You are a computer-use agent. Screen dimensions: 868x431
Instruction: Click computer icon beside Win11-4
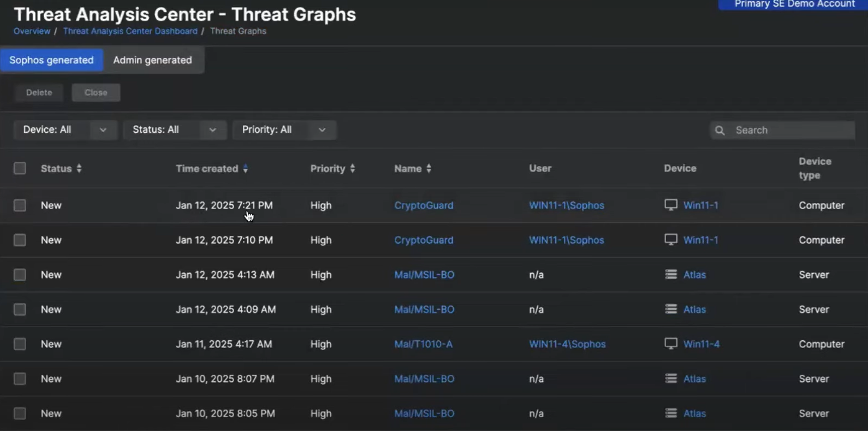coord(671,344)
